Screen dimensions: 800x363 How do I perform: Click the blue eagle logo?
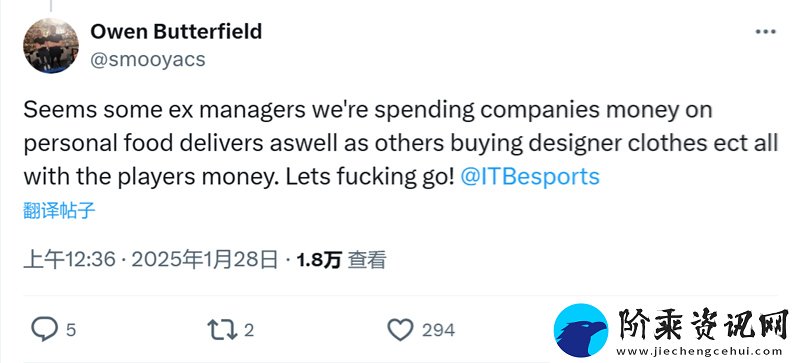[581, 330]
